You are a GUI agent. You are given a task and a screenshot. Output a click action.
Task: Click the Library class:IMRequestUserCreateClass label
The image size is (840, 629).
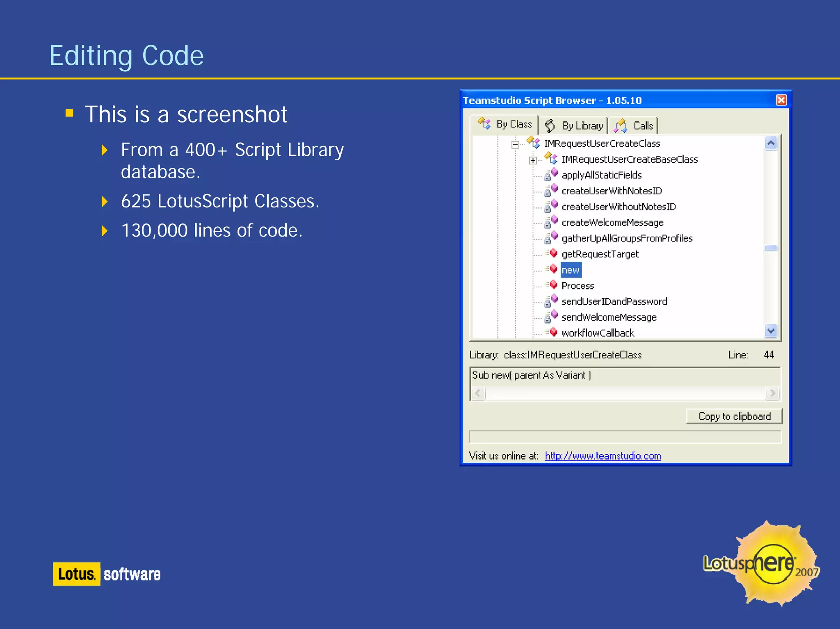pos(555,355)
